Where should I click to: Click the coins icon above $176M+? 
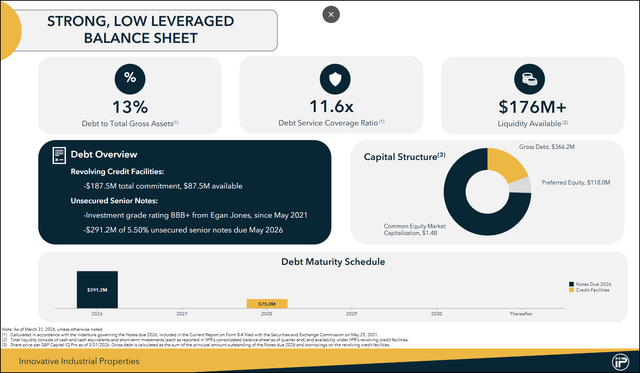pos(529,79)
